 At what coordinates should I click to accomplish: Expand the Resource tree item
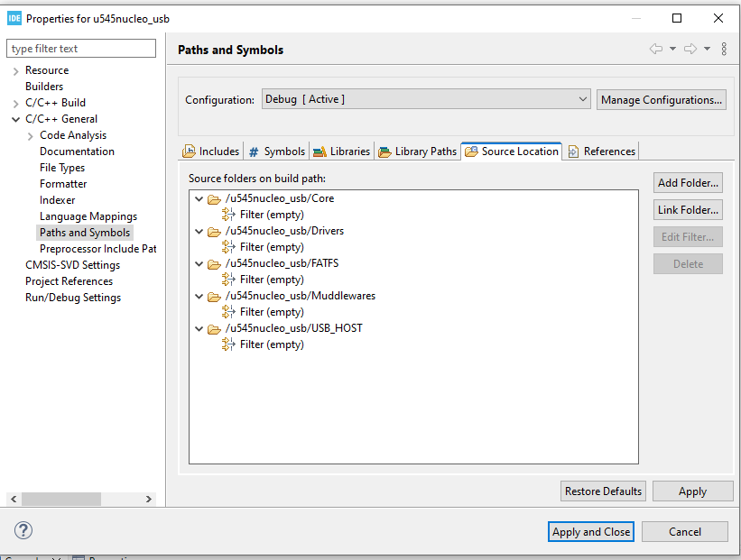click(x=15, y=70)
